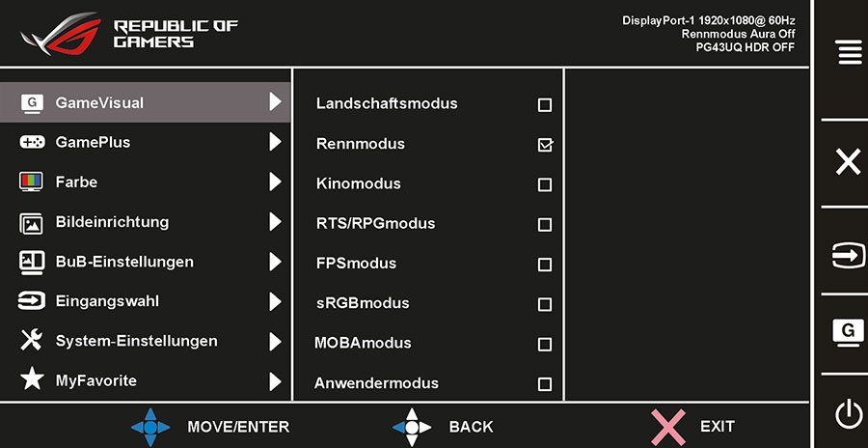Click the X close icon in right sidebar
This screenshot has width=868, height=448.
tap(849, 162)
